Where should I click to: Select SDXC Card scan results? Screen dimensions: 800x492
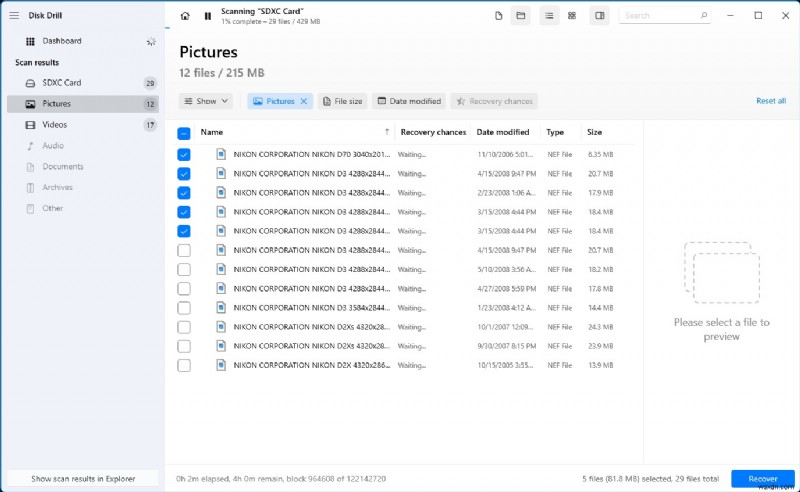(x=83, y=83)
